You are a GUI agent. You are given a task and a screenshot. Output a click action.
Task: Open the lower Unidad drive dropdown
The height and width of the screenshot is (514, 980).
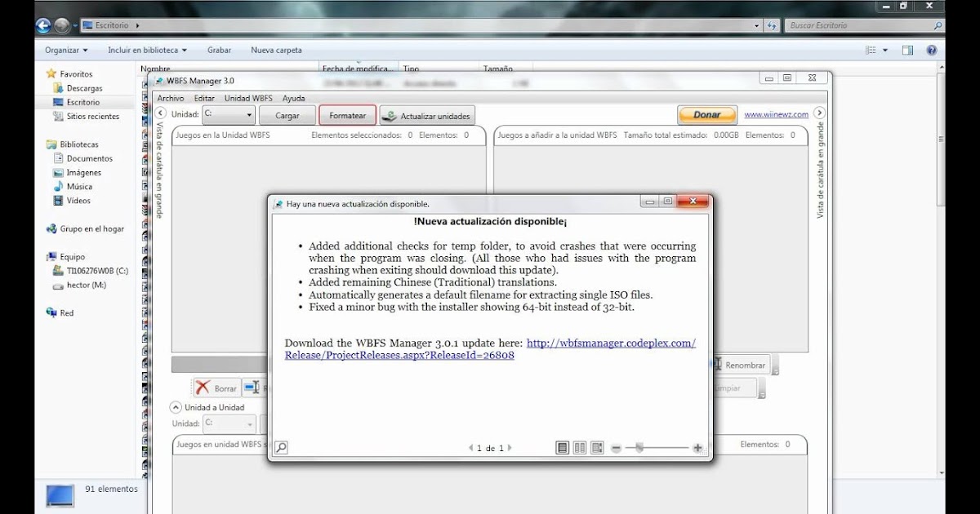(228, 423)
